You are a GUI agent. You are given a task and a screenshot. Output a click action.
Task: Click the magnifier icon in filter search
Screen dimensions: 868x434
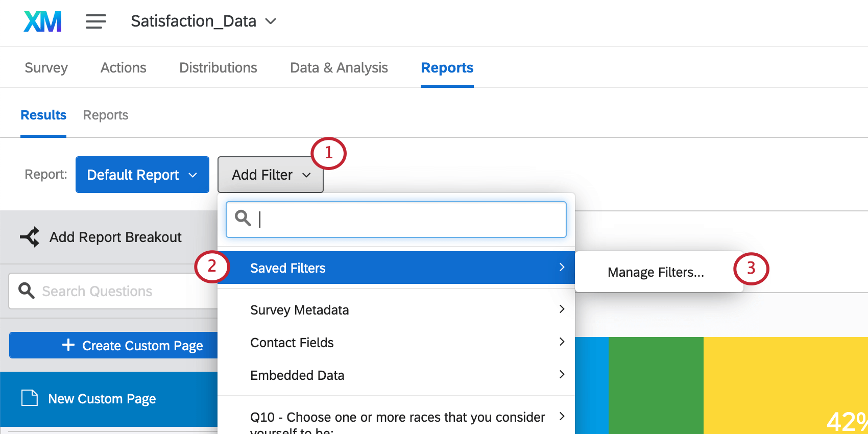click(243, 219)
